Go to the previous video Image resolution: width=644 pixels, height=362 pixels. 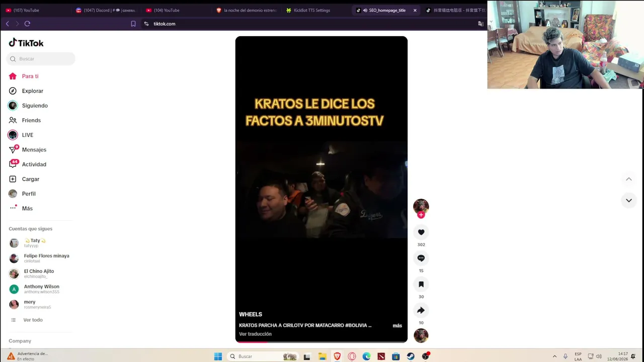coord(629,179)
